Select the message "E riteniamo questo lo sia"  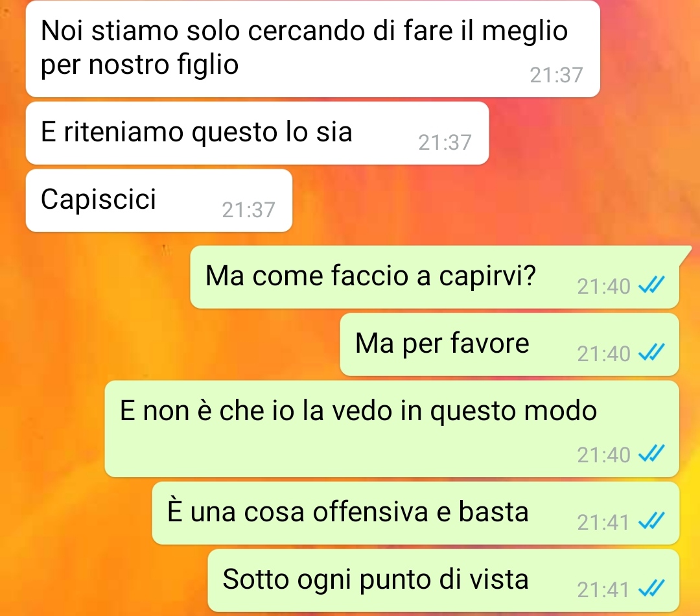[x=257, y=133]
